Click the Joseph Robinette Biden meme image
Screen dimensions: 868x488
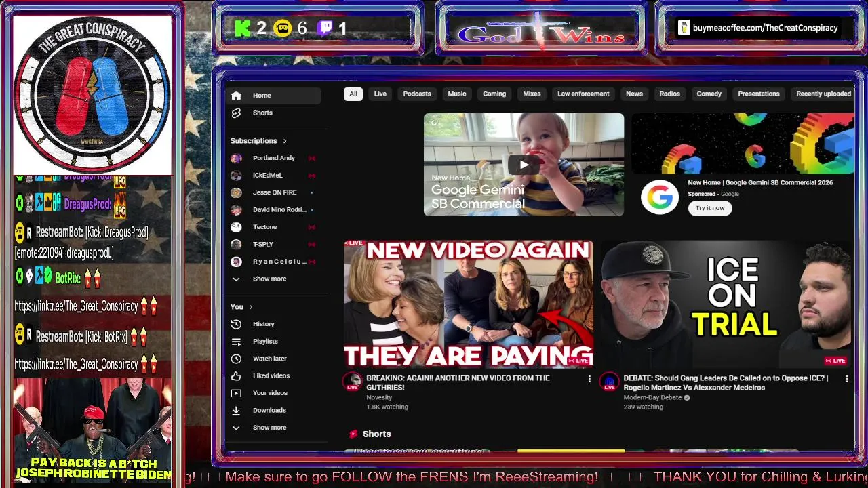[x=92, y=430]
